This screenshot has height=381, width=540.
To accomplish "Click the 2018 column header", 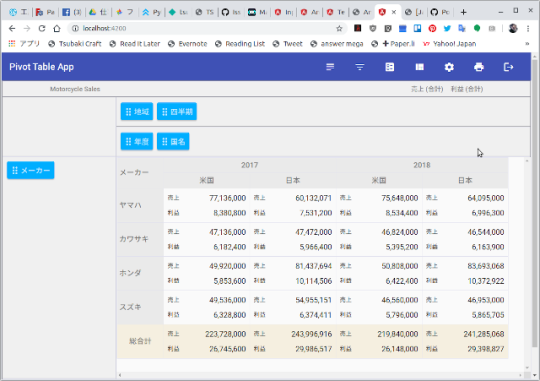I will (x=422, y=165).
